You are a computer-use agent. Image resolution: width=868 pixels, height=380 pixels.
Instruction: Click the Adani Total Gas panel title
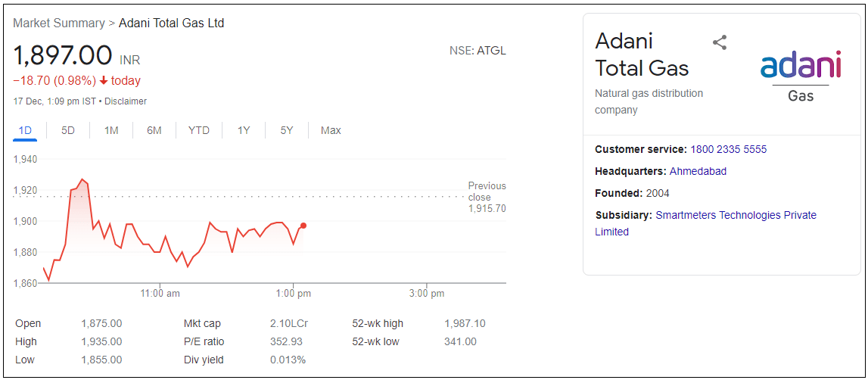click(642, 55)
